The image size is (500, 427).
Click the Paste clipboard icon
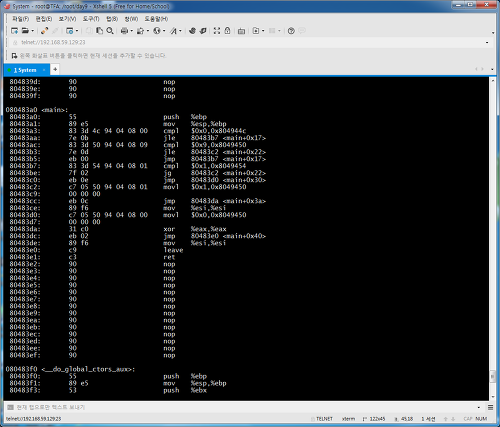point(99,31)
